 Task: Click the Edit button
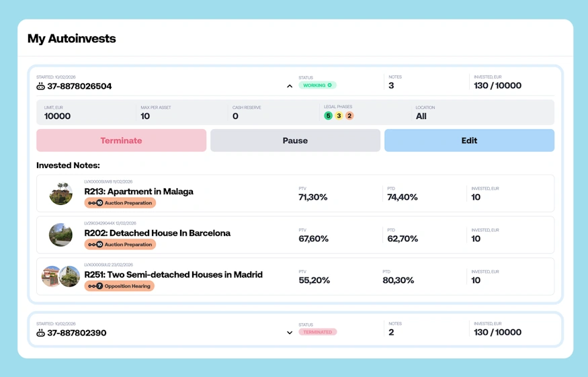coord(469,140)
